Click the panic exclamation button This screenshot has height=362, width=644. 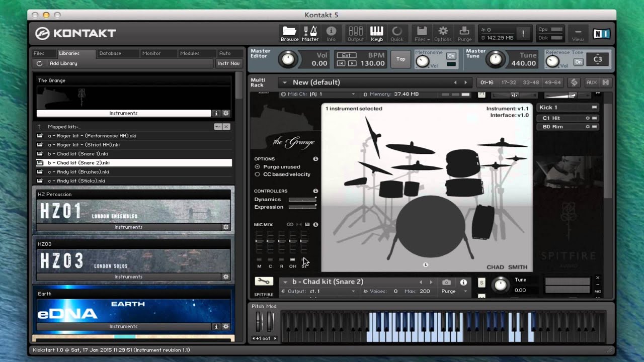click(x=523, y=34)
